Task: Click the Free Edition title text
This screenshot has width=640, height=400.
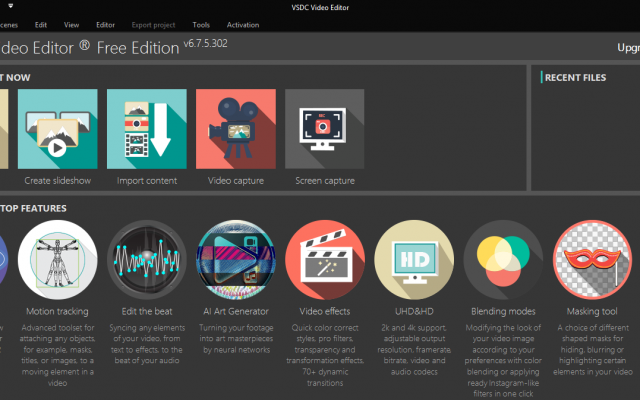Action: [x=138, y=48]
